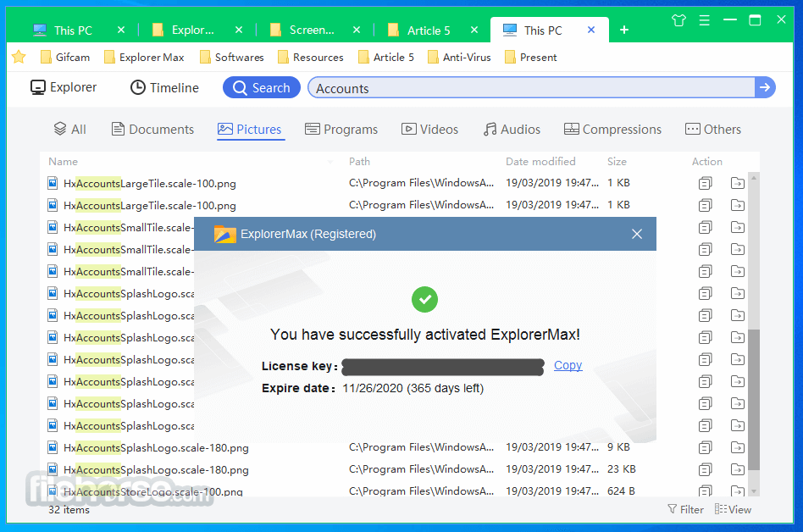This screenshot has width=803, height=532.
Task: Open the Explorer Max bookmark folder
Action: tap(144, 58)
